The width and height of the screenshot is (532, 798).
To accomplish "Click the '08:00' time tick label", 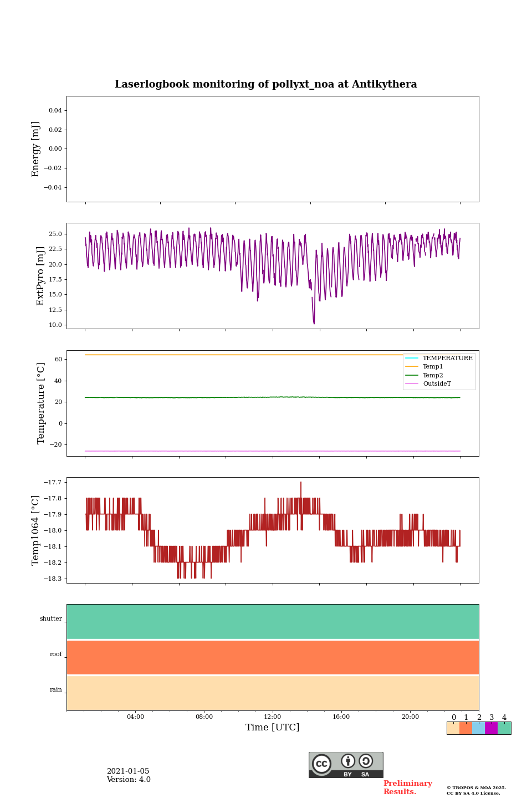I will point(204,717).
